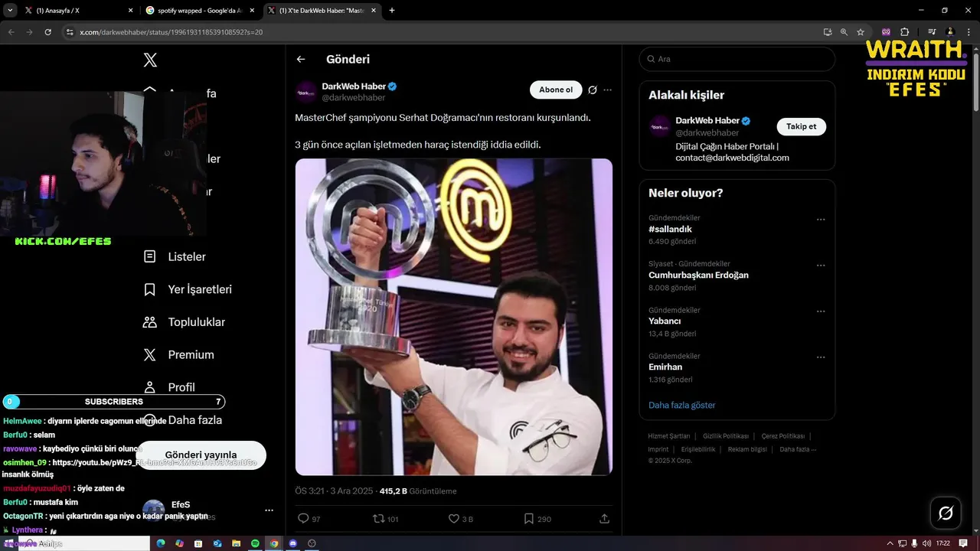The image size is (980, 551).
Task: Expand footer Daha fazla ··· link
Action: click(798, 449)
